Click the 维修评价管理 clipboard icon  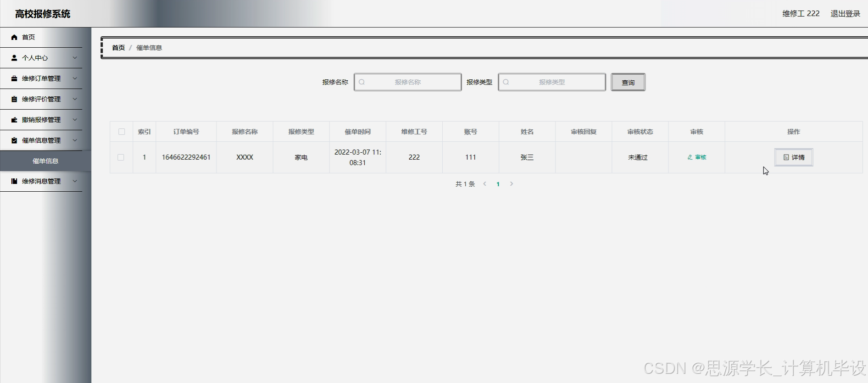tap(14, 99)
